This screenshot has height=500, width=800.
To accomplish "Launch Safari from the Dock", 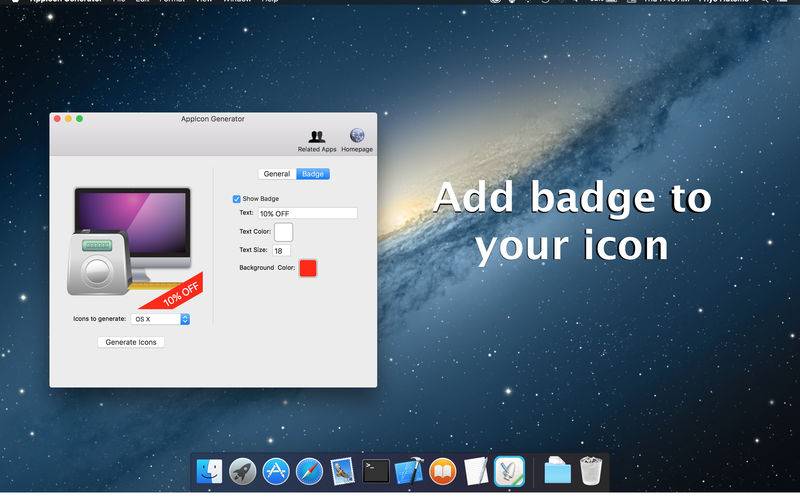I will pos(309,471).
